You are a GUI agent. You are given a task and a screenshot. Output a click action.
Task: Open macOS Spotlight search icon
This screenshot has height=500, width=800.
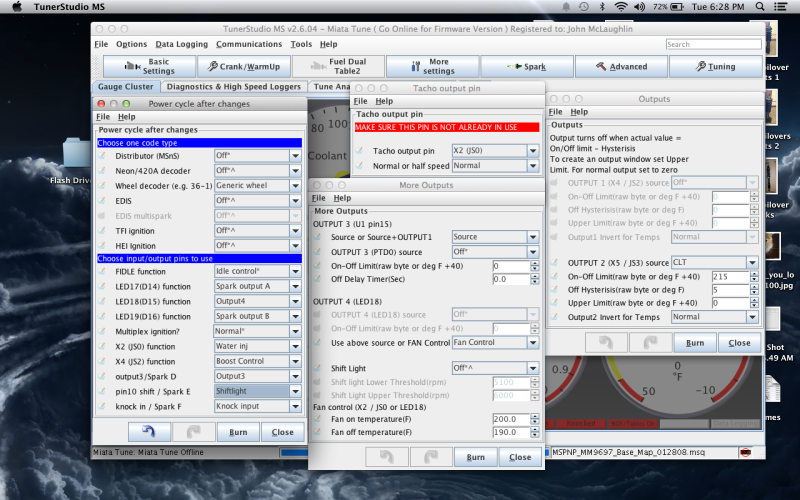[759, 6]
